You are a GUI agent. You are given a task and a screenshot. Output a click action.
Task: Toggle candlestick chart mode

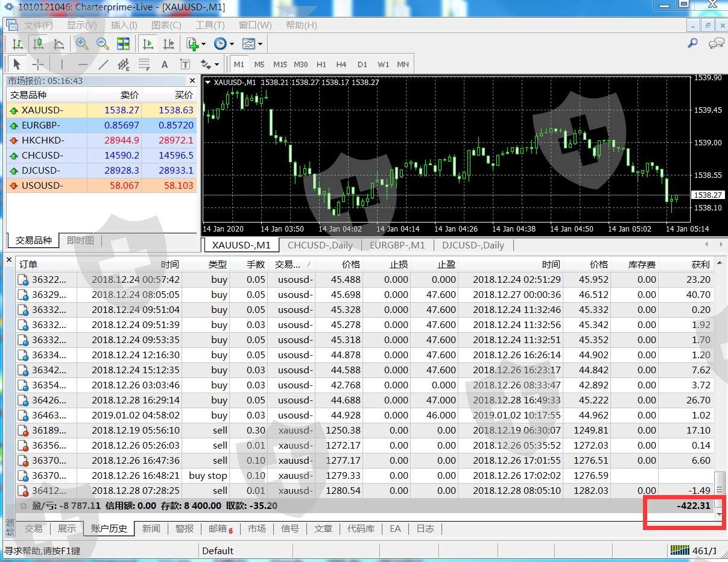click(38, 44)
